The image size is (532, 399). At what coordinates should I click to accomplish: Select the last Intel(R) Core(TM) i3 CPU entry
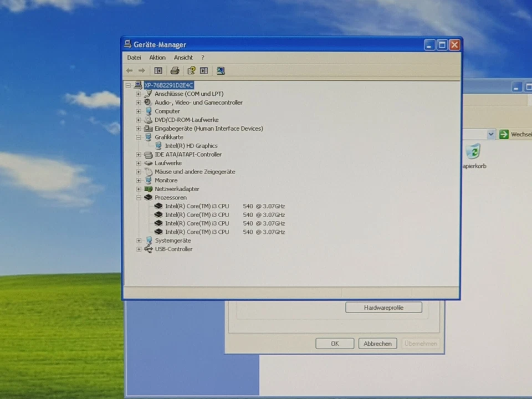pos(224,232)
